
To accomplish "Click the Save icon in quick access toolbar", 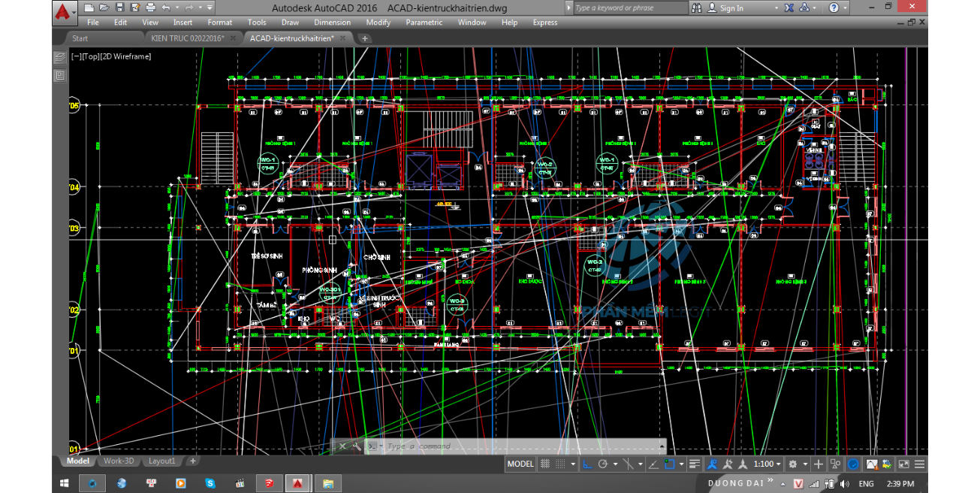I will click(121, 8).
